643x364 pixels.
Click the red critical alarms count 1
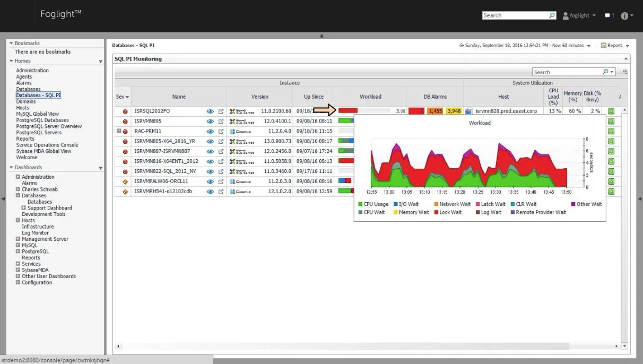416,111
